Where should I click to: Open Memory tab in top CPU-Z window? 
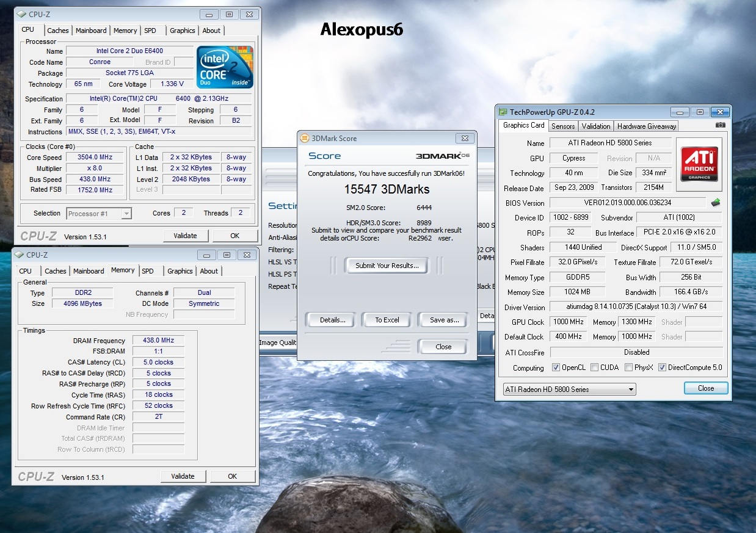(125, 31)
